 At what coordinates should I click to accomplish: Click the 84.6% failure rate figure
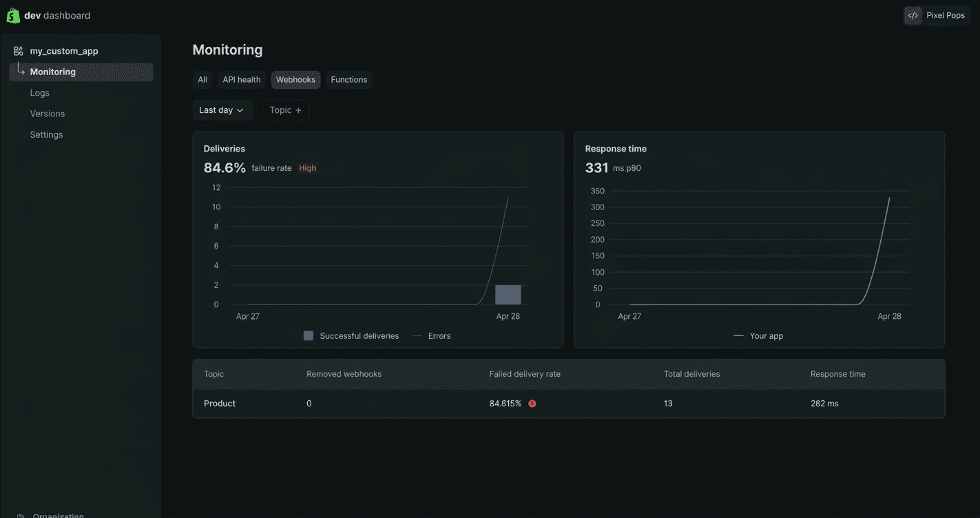(225, 168)
